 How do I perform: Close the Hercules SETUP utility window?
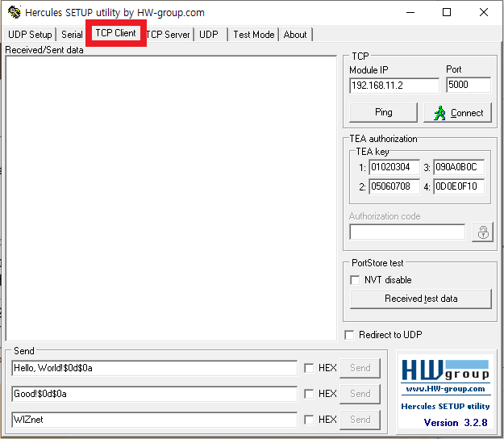tap(483, 13)
